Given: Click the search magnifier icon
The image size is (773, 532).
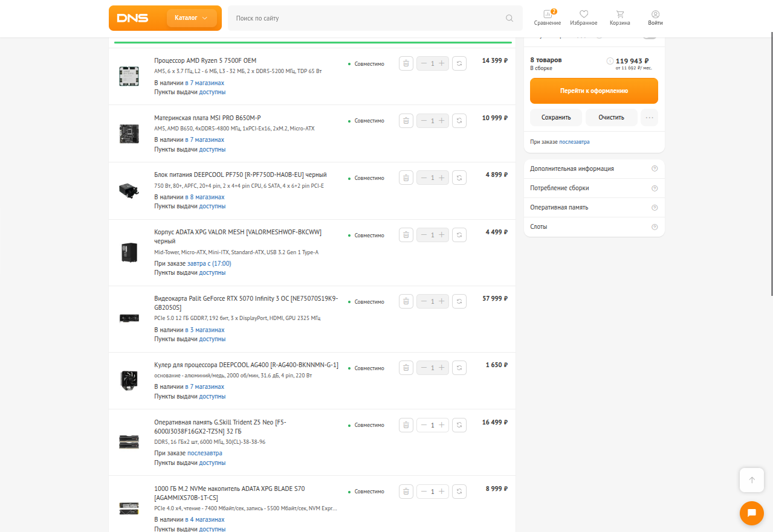Looking at the screenshot, I should pyautogui.click(x=509, y=18).
